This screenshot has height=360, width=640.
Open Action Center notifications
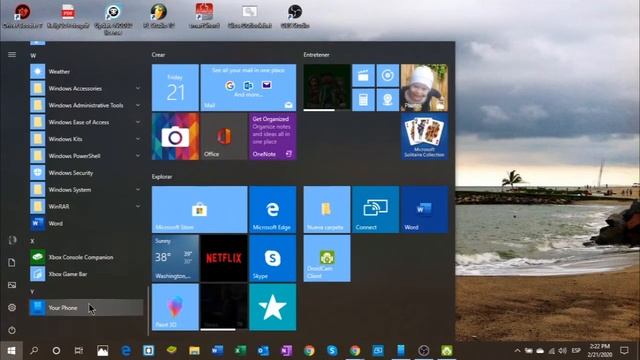click(624, 351)
